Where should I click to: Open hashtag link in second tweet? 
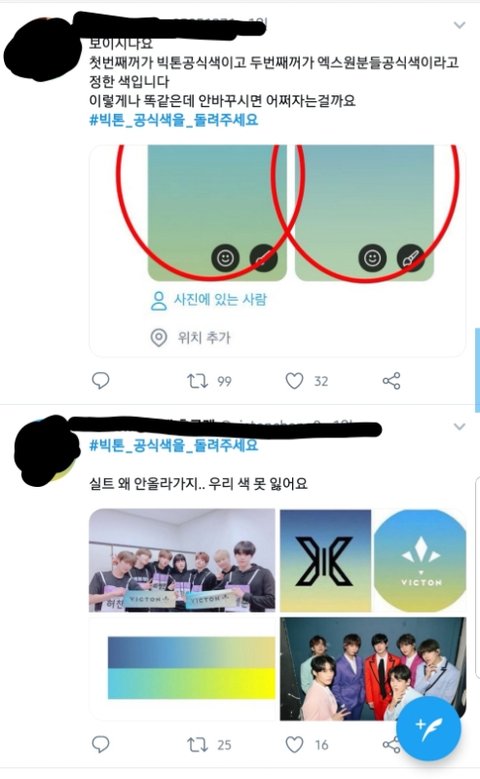[174, 445]
